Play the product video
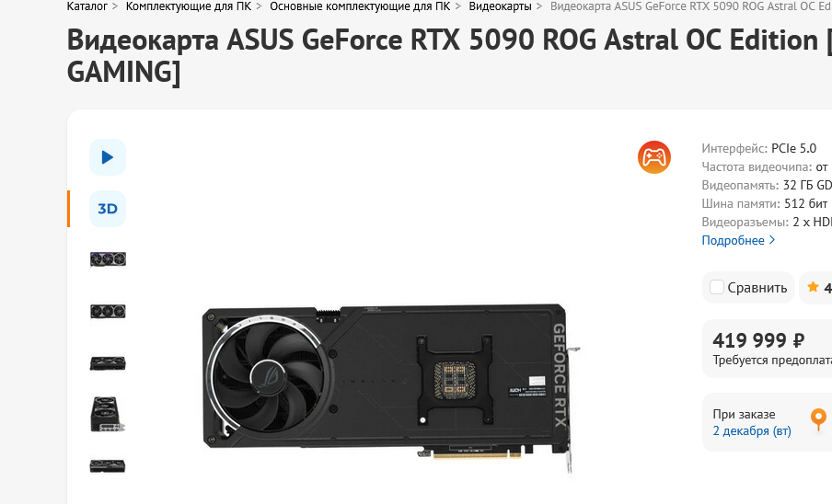 pyautogui.click(x=107, y=157)
